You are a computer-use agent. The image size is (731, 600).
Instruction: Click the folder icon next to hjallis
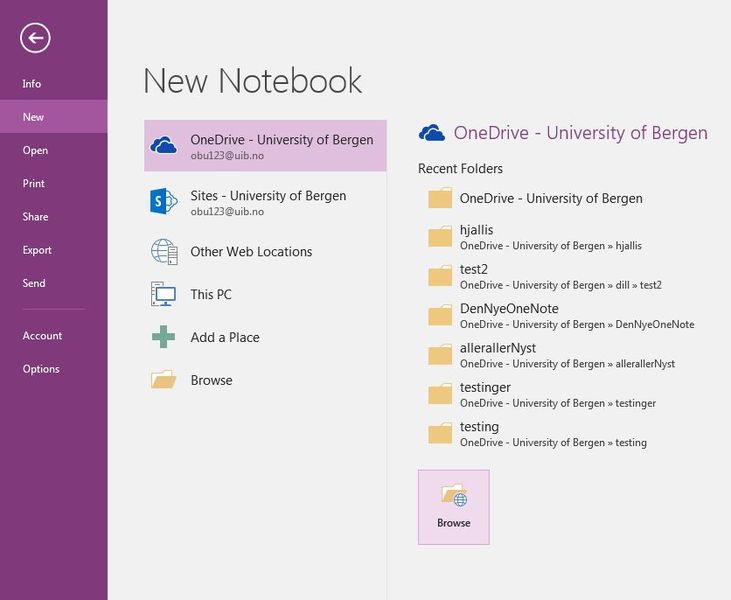440,237
